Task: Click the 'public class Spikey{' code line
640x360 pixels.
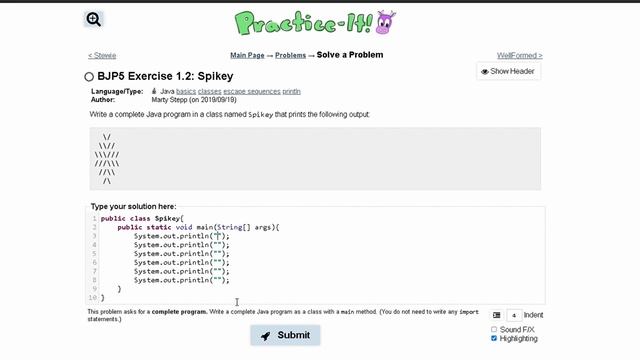Action: coord(142,219)
